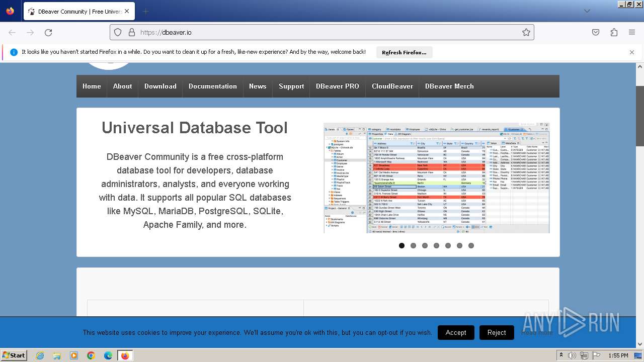The image size is (644, 362).
Task: Select the Firefox taskbar button
Action: [x=125, y=355]
